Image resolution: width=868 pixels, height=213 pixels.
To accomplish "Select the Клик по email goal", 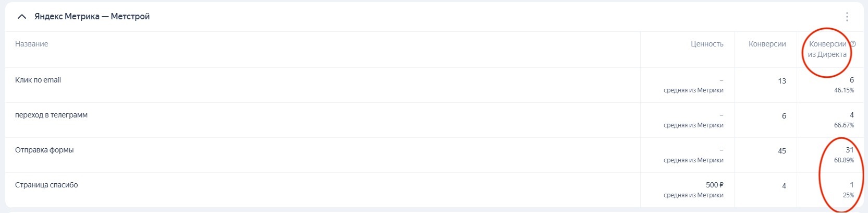I will tap(38, 80).
